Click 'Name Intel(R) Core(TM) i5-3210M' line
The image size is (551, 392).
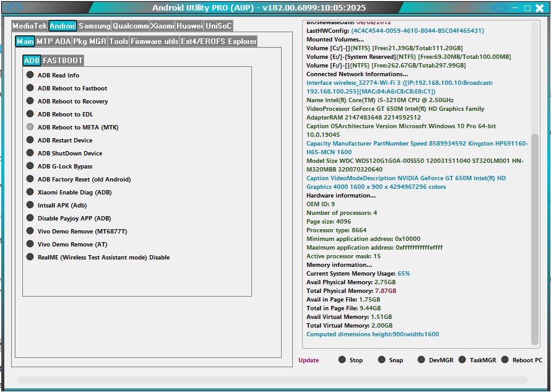point(380,100)
